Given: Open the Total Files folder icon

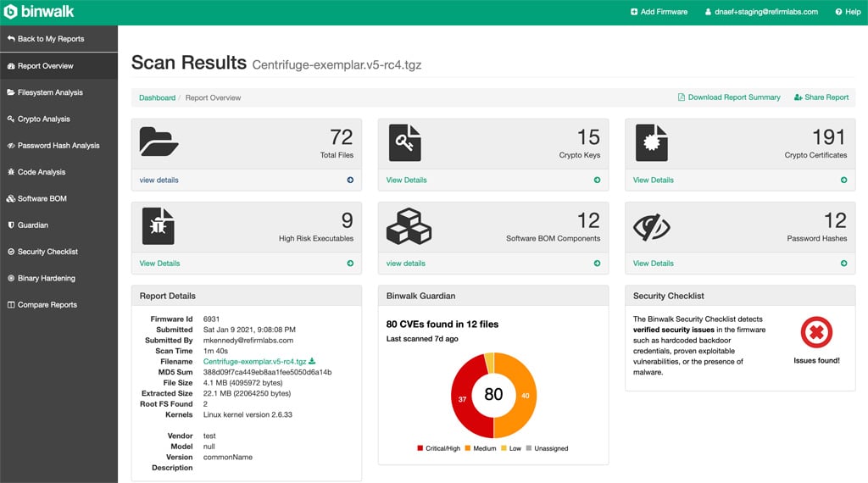Looking at the screenshot, I should coord(159,142).
